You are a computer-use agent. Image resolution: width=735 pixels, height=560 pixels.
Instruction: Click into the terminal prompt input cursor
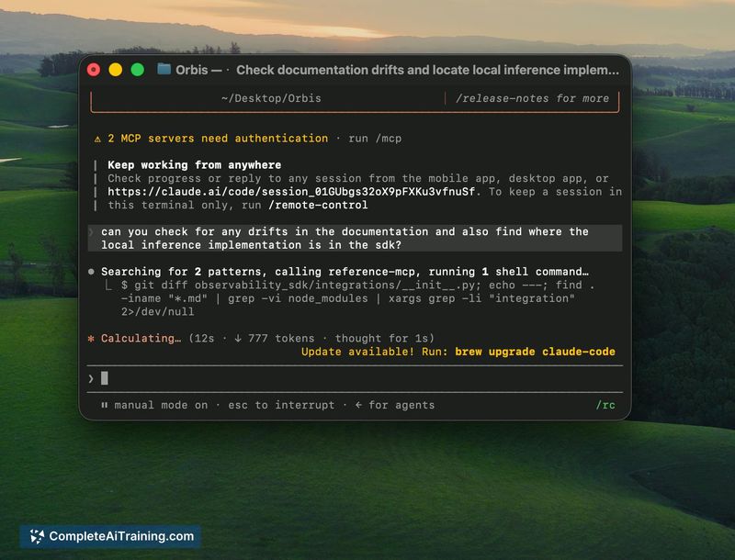(105, 378)
